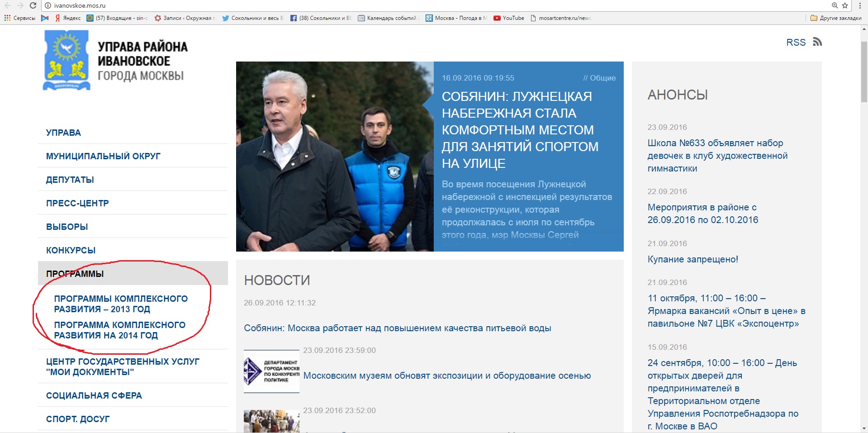Open the КОНКУРСЫ menu section
Screen dimensions: 868x433
(x=71, y=250)
